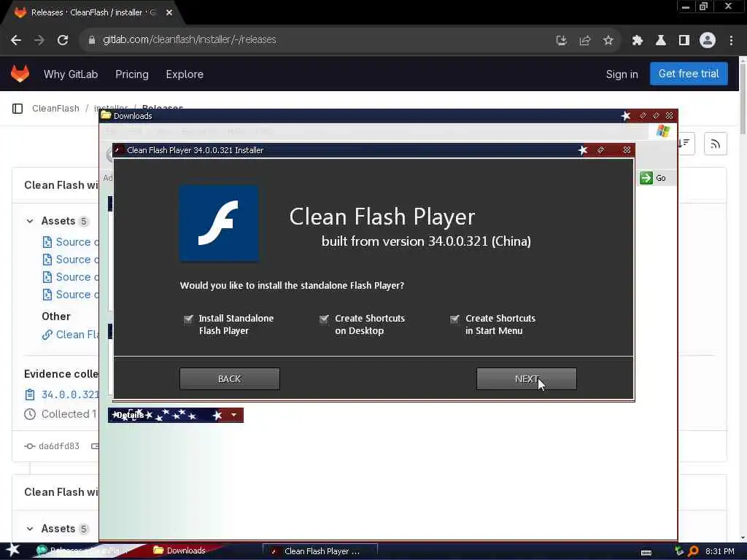Collapse the first Assets section
This screenshot has height=560, width=747.
30,221
